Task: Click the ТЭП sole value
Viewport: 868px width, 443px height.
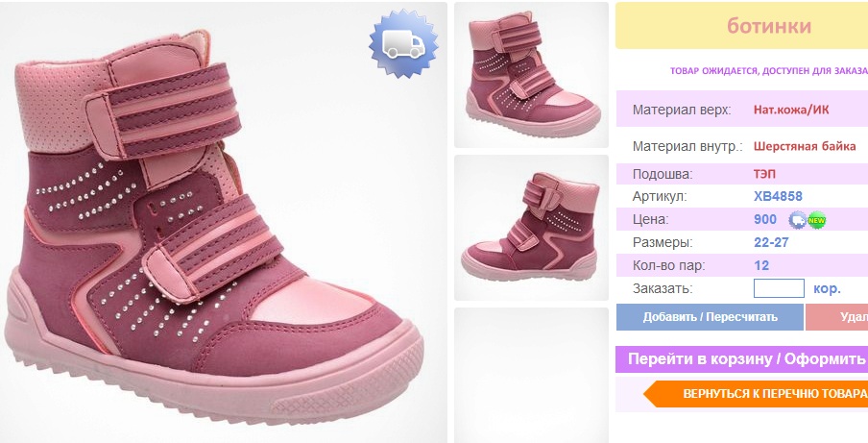Action: tap(764, 174)
